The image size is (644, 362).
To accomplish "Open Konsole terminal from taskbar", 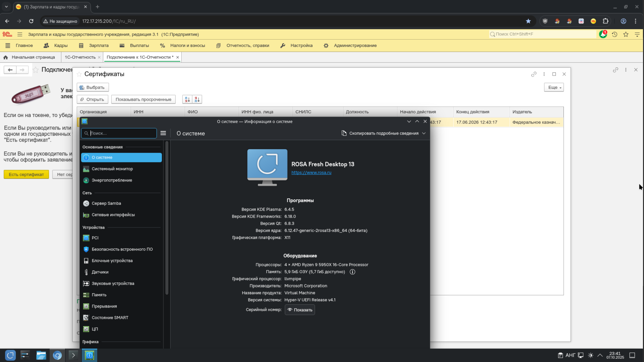I will pos(73,355).
